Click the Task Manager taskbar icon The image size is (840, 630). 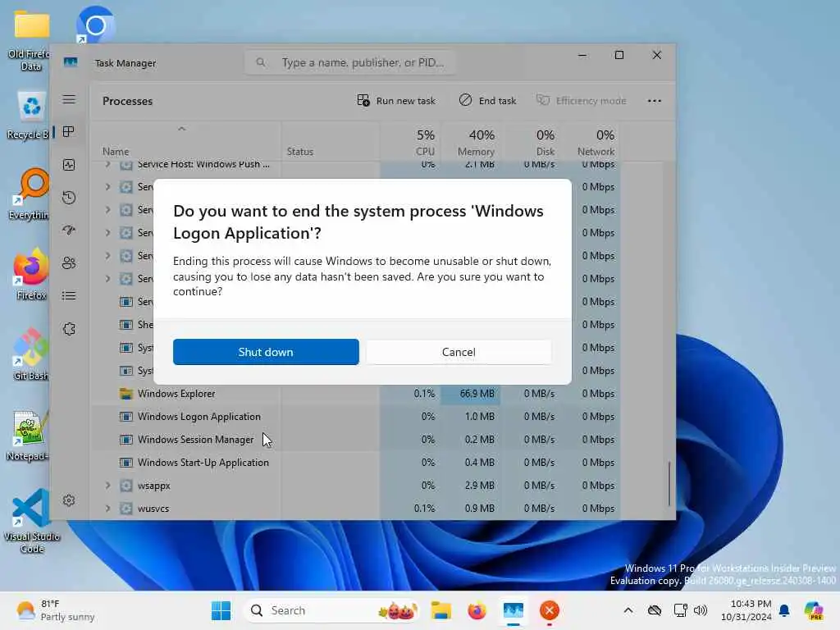click(x=514, y=610)
